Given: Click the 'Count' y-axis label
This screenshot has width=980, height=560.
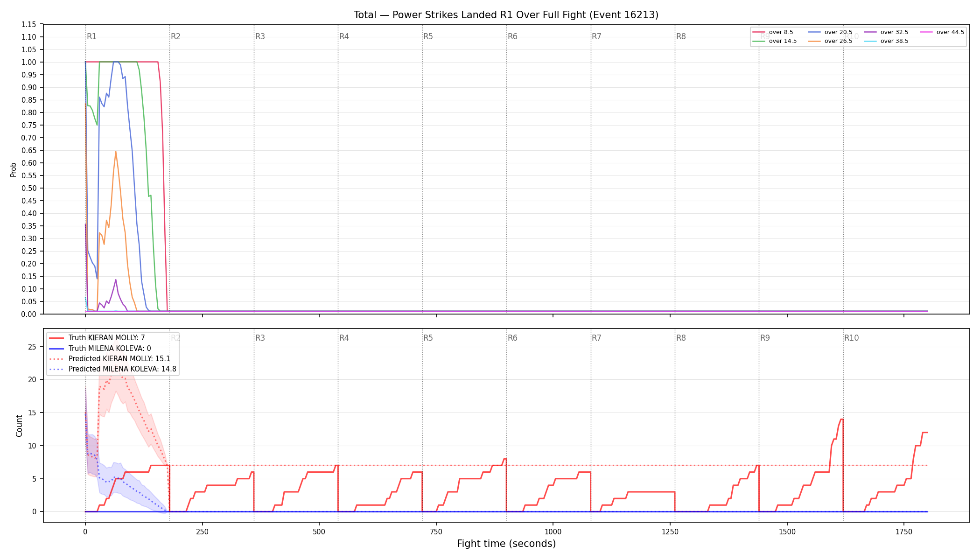Looking at the screenshot, I should point(19,426).
